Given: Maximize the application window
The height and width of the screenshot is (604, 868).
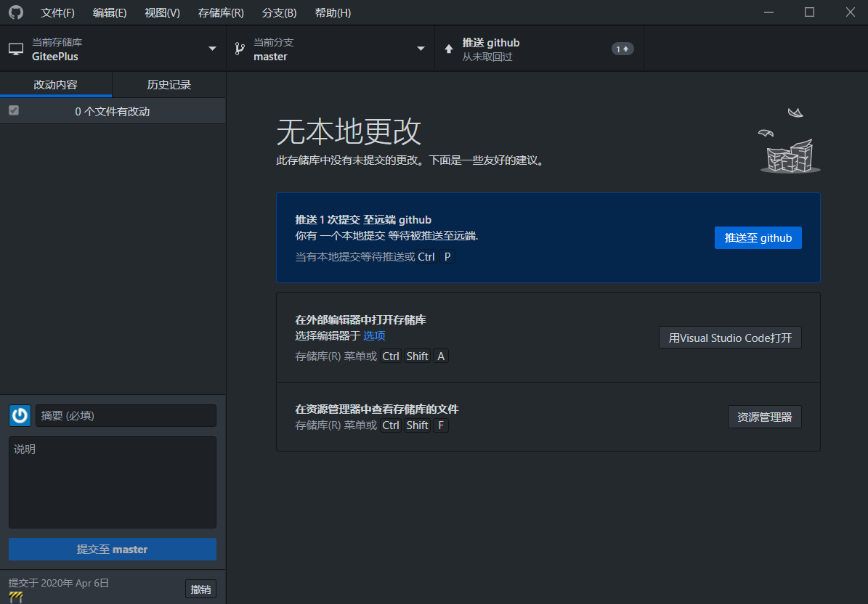Looking at the screenshot, I should pyautogui.click(x=809, y=12).
